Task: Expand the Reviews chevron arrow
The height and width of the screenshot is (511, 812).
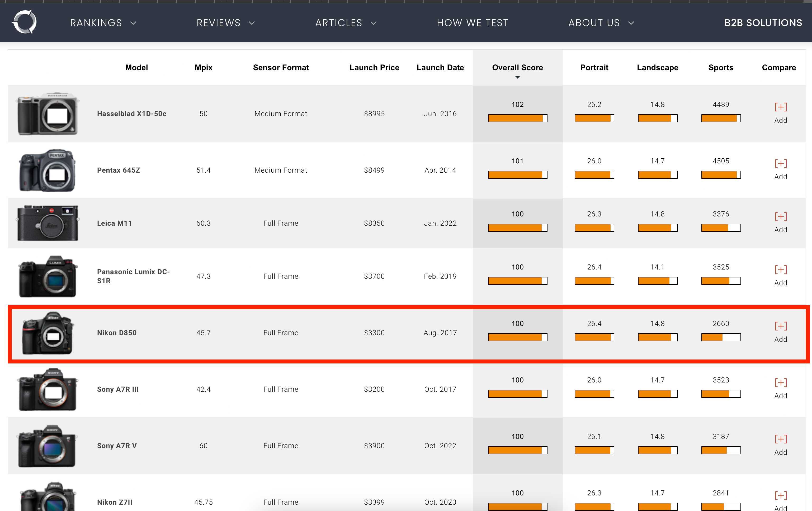Action: pos(252,23)
